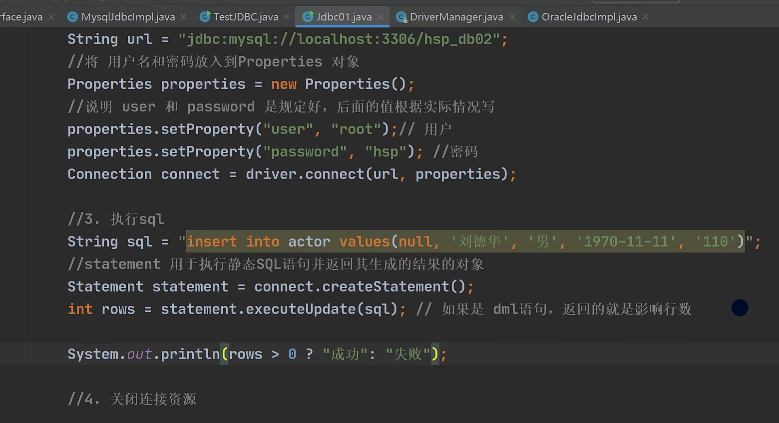Click the "失败" string literal

coord(408,354)
